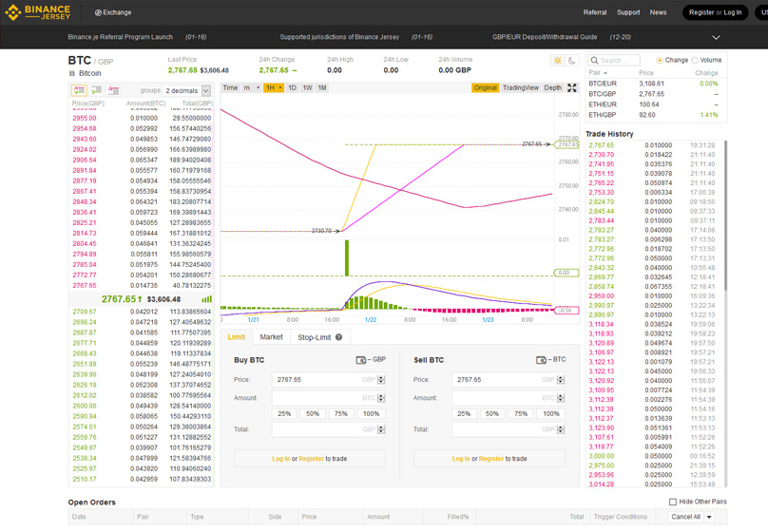
Task: Click Register link under Sell BTC
Action: tap(491, 459)
